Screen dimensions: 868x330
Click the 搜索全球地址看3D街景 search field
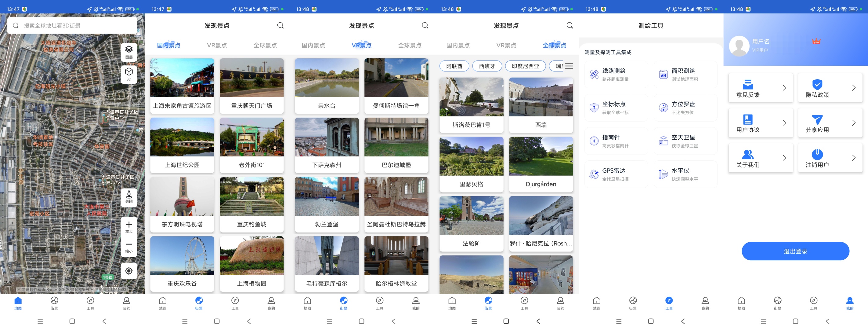[72, 26]
